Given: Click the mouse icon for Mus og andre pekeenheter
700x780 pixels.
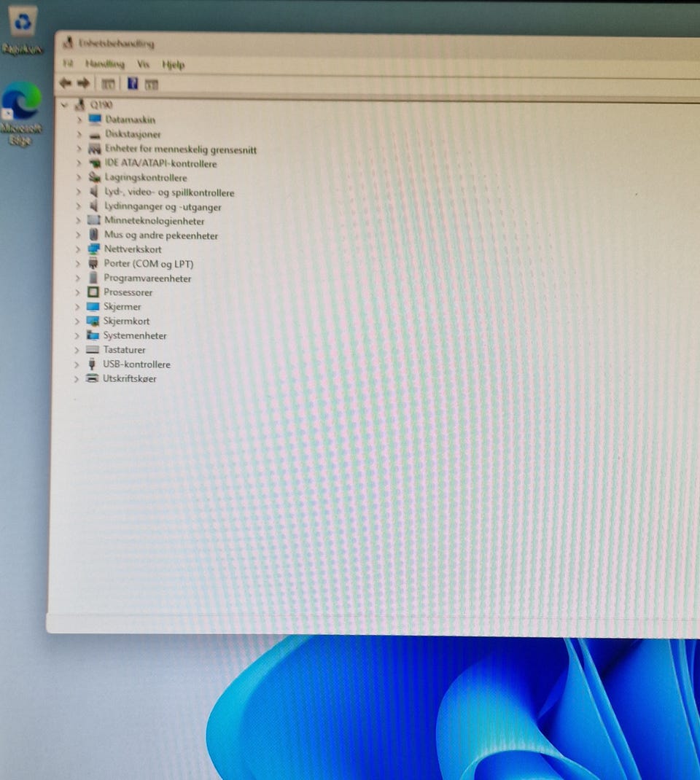Looking at the screenshot, I should 93,234.
